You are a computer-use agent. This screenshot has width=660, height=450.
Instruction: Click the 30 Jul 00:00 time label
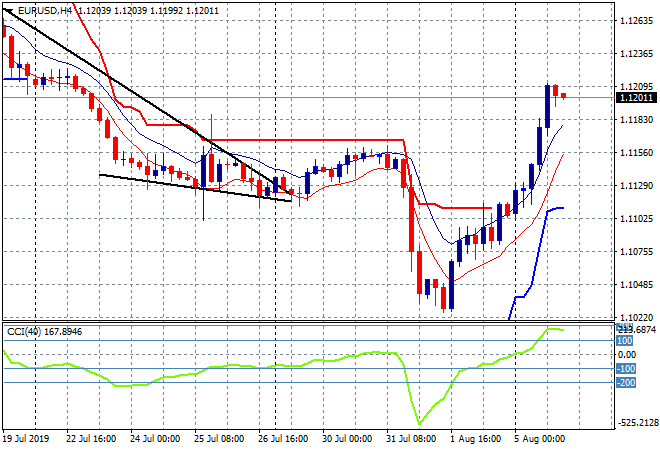[347, 439]
